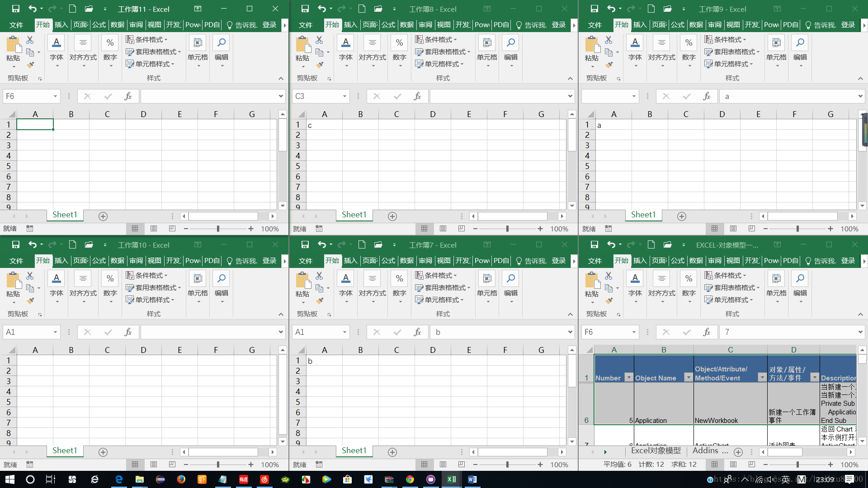Click Copy icon in 工作簿10 ribbon
This screenshot has width=868, height=488.
click(30, 288)
